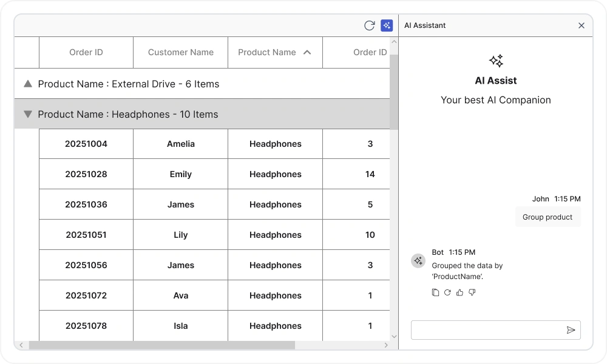Image resolution: width=607 pixels, height=364 pixels.
Task: Collapse the Headphones group
Action: 28,114
